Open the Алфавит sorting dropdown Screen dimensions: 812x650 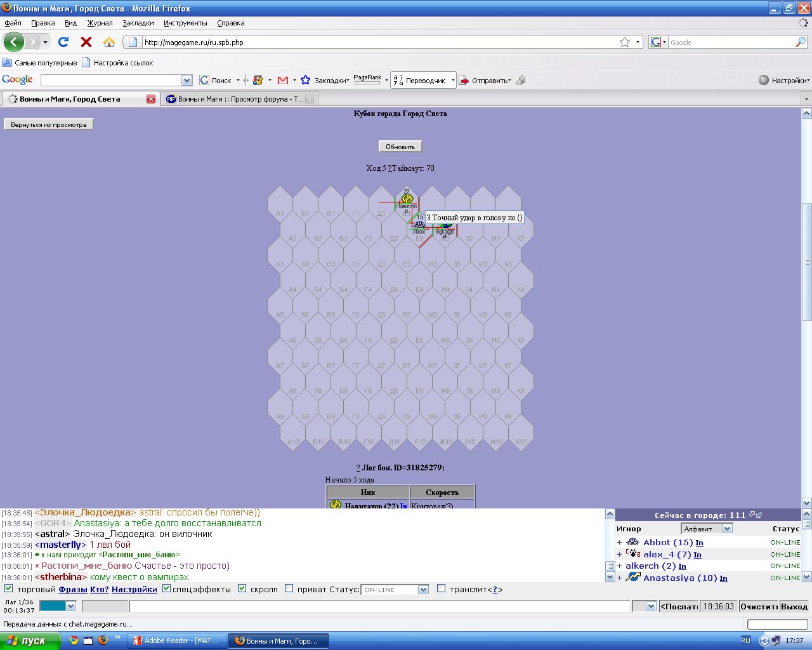727,529
